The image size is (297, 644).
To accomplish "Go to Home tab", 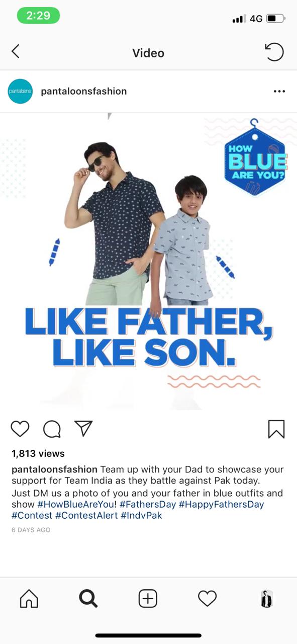I will coord(29,599).
